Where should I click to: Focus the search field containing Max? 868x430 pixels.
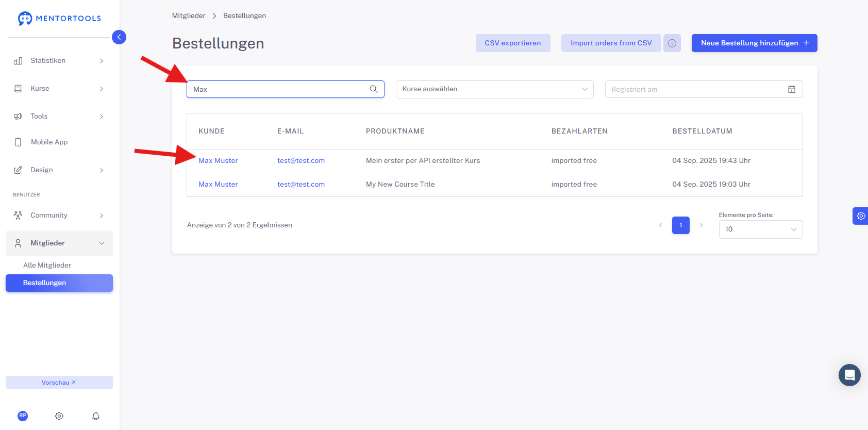[286, 89]
